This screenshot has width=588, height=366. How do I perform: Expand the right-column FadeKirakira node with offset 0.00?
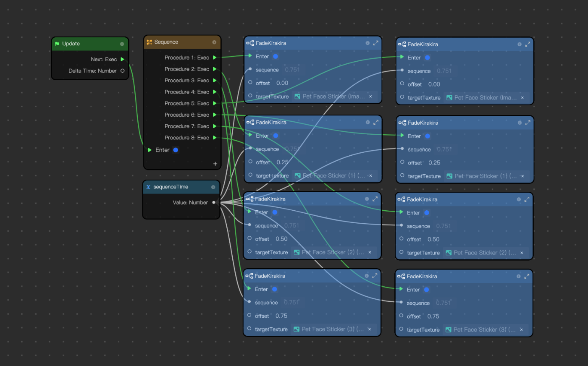click(x=528, y=44)
